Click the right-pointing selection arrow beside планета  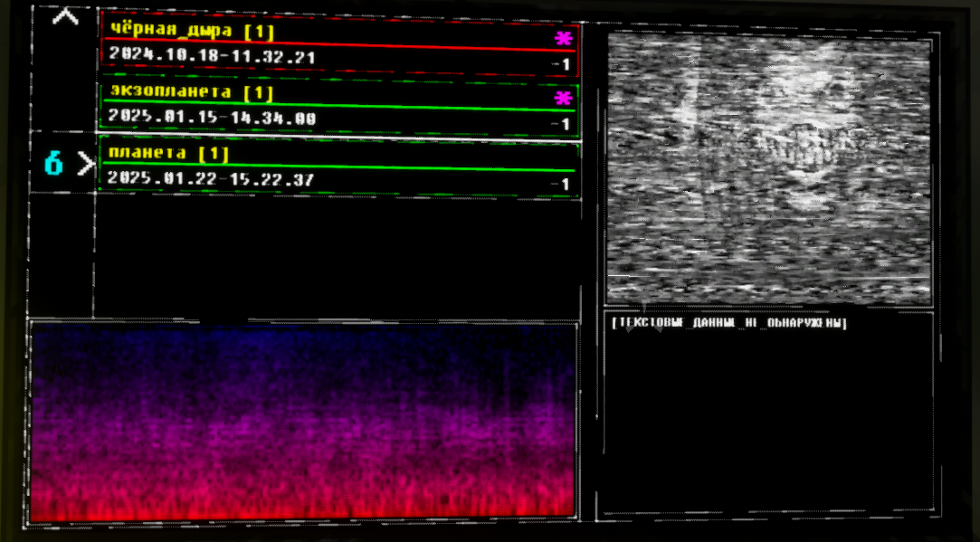pos(86,165)
